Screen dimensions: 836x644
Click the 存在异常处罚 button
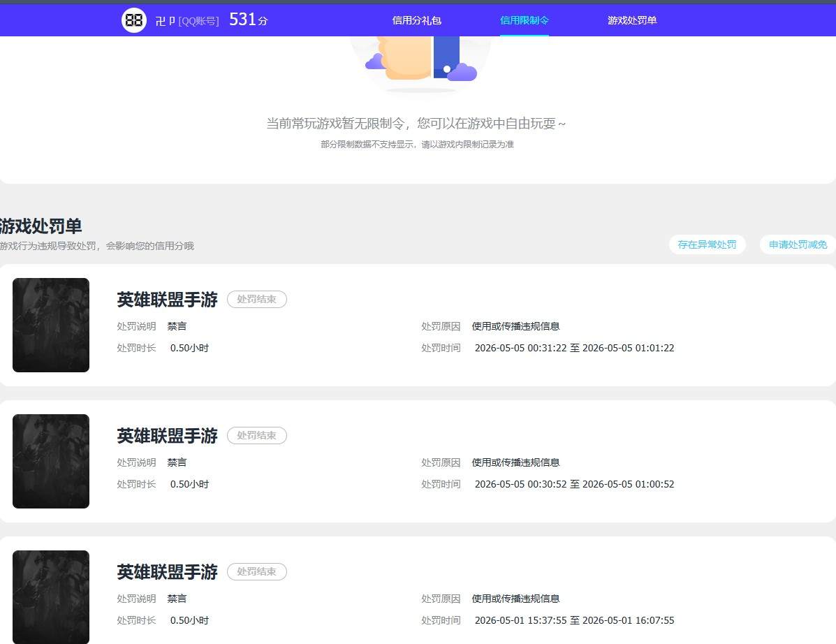click(x=707, y=244)
